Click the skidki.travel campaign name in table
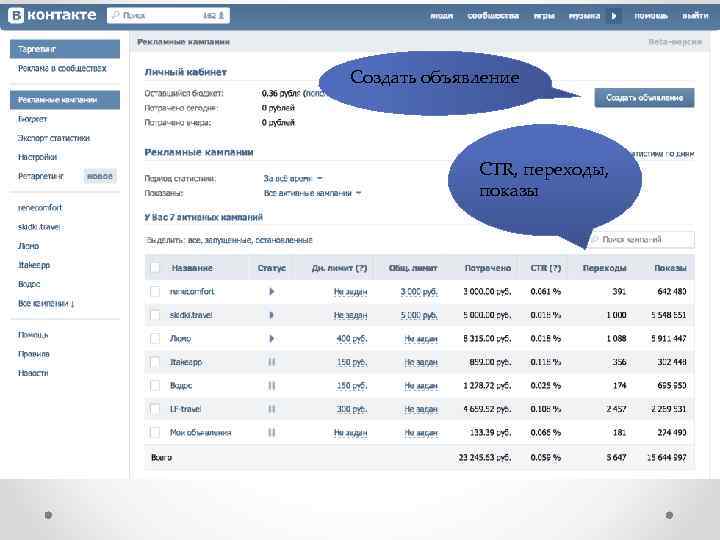Screen dimensions: 720x540 pyautogui.click(x=191, y=315)
